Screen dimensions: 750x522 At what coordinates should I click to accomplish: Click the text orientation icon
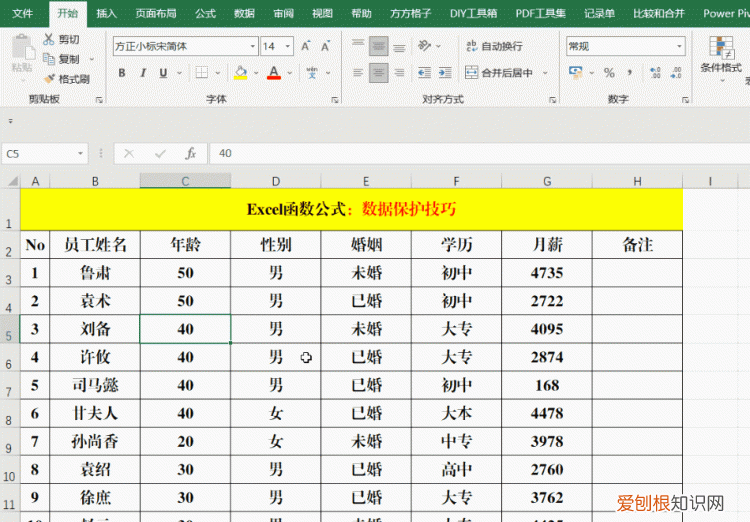pos(424,46)
